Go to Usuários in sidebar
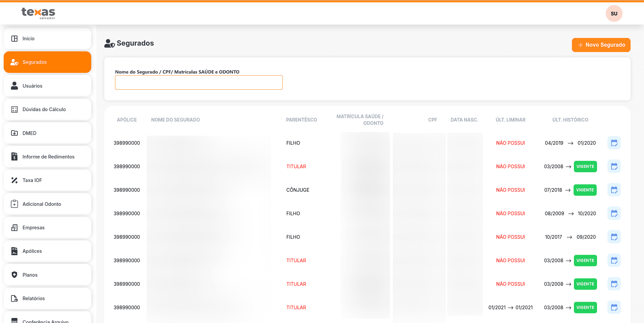This screenshot has height=323, width=644. click(47, 86)
